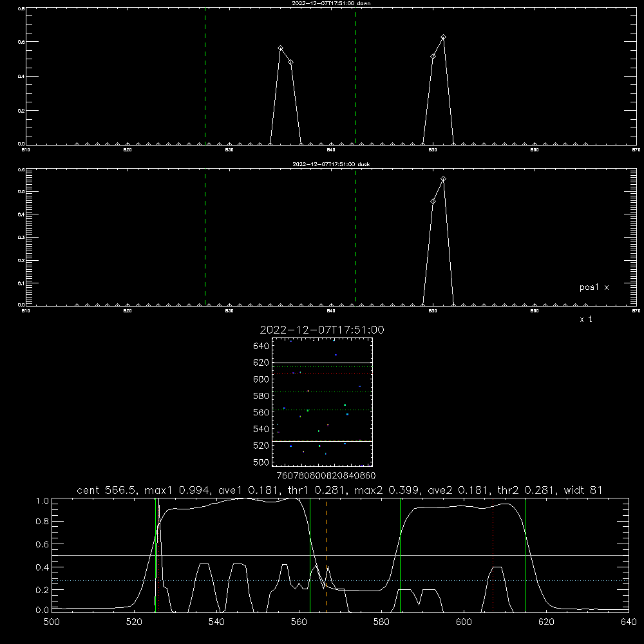Click the x-axis label '580' of bottom plot
Screen dimensions: 644x644
381,621
